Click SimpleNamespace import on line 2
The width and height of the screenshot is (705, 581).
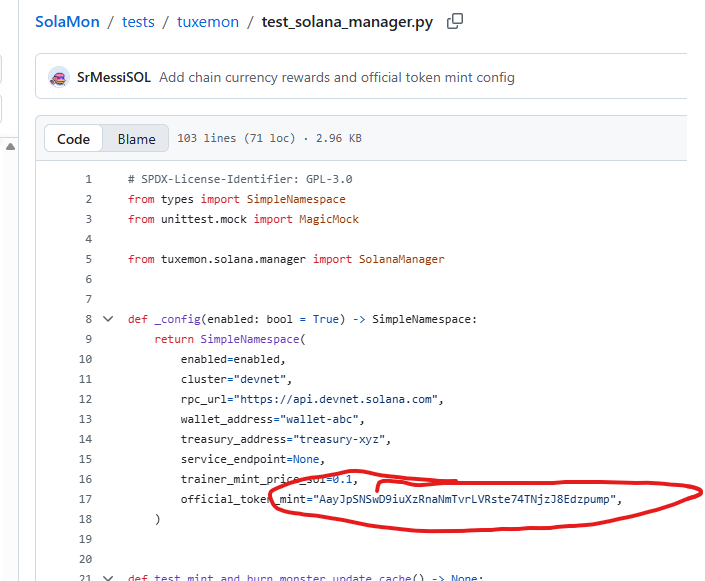296,199
